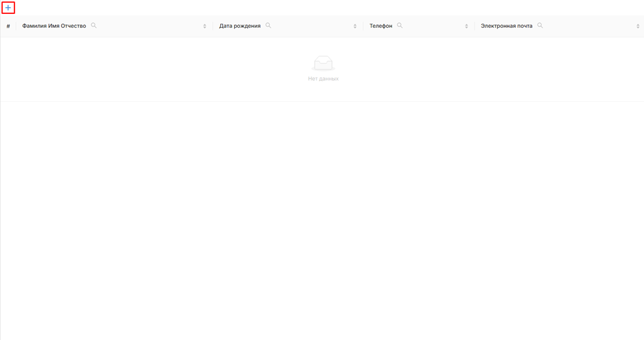Click descending sort caret in Дата рождения column
This screenshot has width=644, height=340.
click(x=355, y=28)
